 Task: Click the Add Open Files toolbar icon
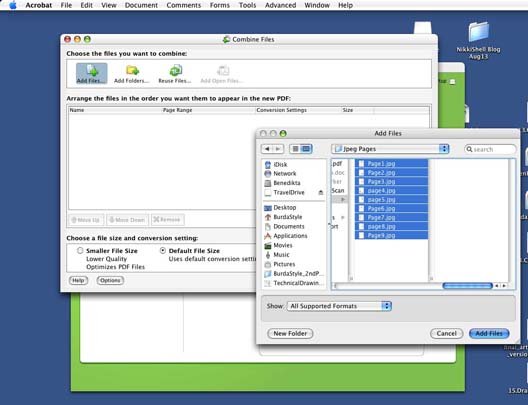pos(222,74)
